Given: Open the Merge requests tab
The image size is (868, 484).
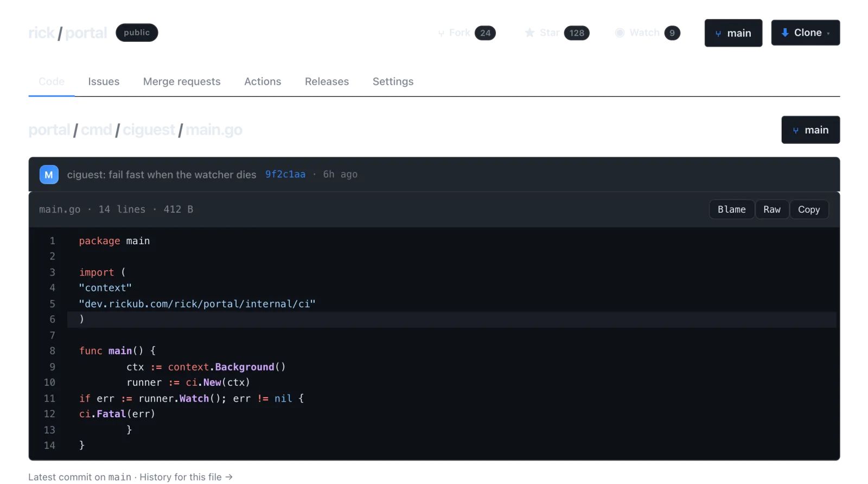Looking at the screenshot, I should [x=182, y=81].
